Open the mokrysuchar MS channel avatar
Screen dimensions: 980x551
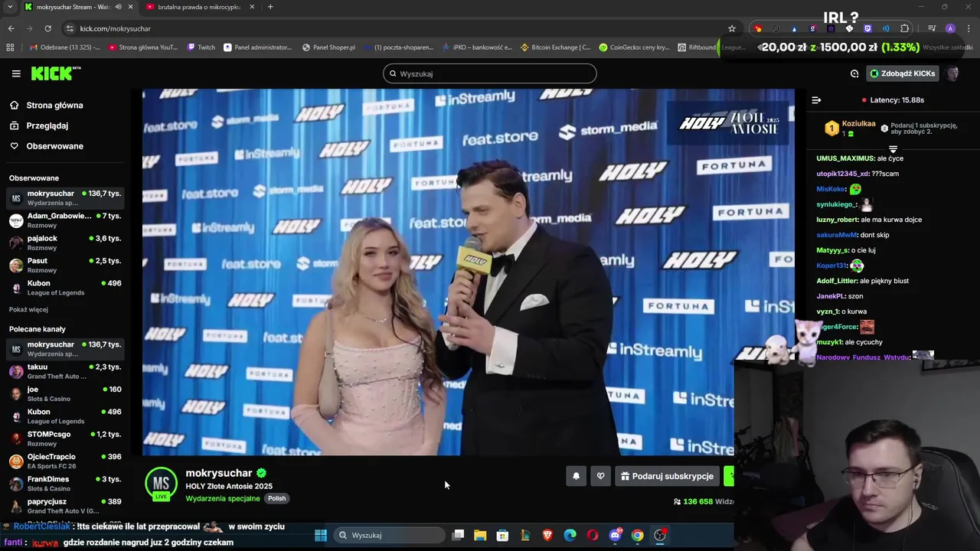161,484
